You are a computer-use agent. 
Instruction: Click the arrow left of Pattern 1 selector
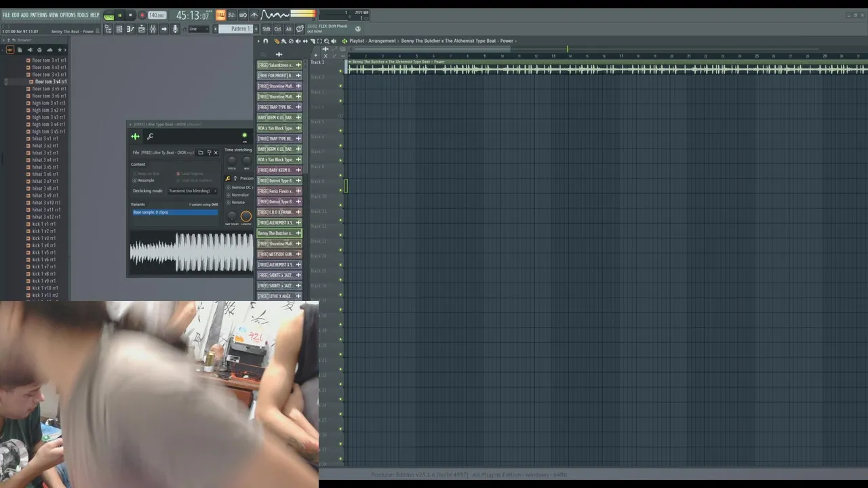pos(216,29)
